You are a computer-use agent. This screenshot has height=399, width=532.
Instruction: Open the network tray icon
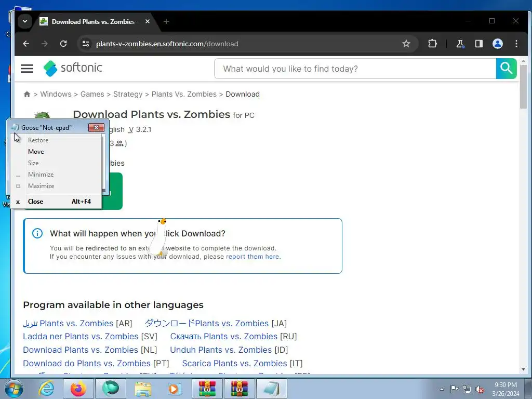(x=467, y=389)
